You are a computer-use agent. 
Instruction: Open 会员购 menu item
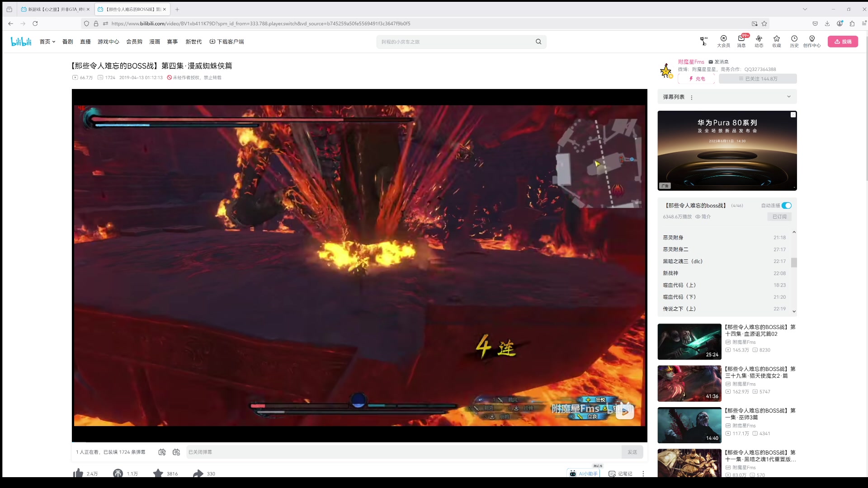tap(134, 42)
